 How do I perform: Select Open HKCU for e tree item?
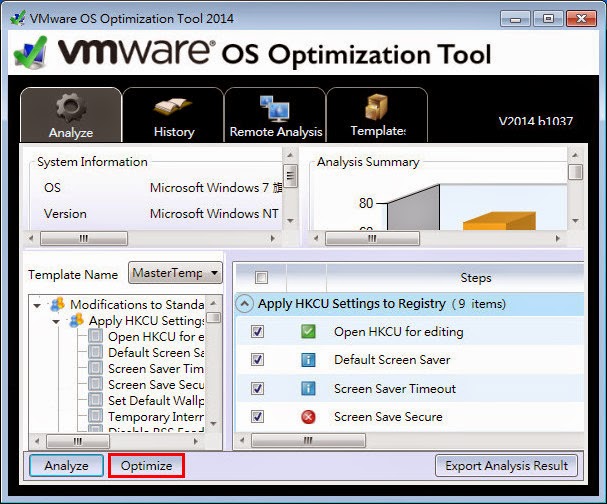(156, 337)
